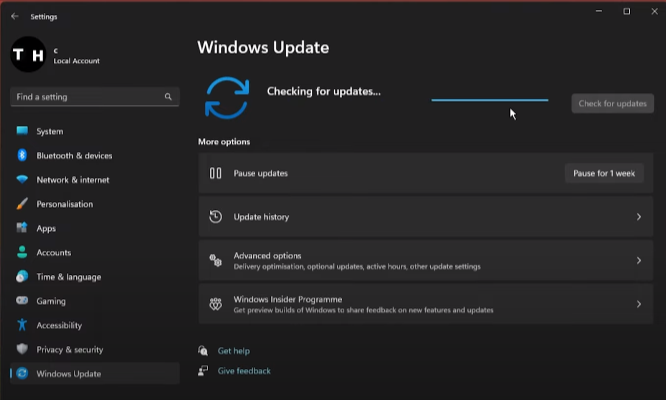Click the large blue sync arrows icon
The width and height of the screenshot is (666, 400).
(x=227, y=98)
